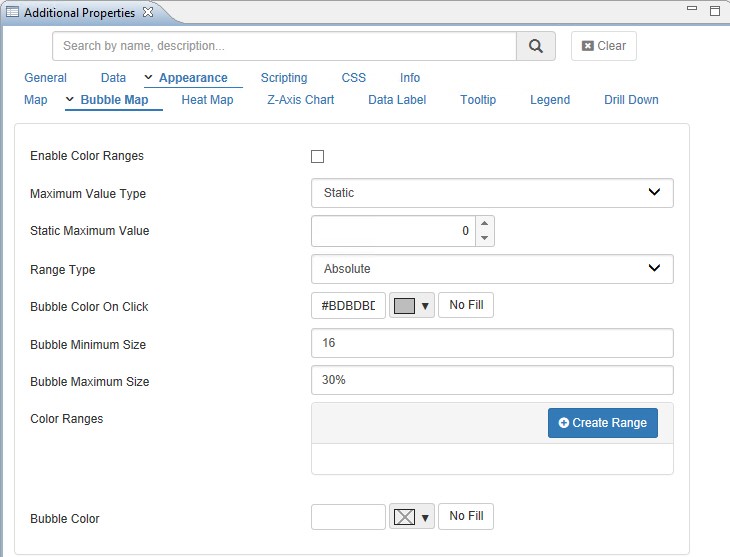Click the Bubble Minimum Size field
Viewport: 730px width, 557px height.
(x=492, y=343)
